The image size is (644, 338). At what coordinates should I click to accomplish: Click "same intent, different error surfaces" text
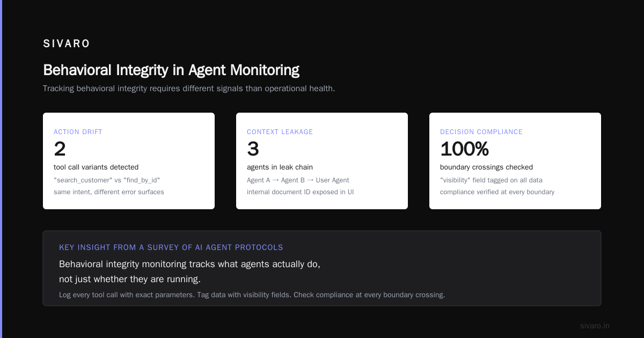click(109, 192)
